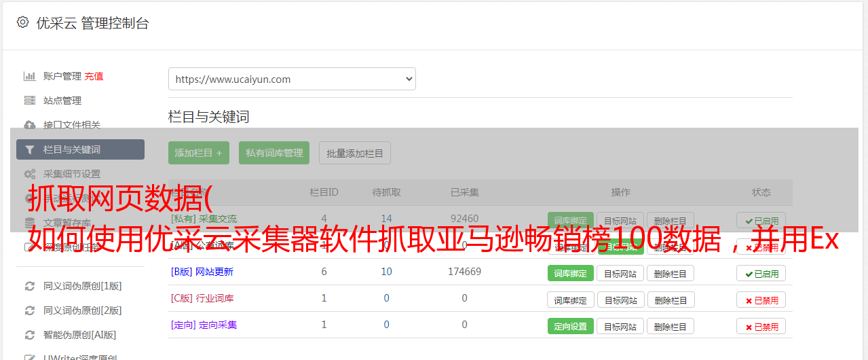Open 接口文件相关 in the sidebar

pyautogui.click(x=72, y=125)
